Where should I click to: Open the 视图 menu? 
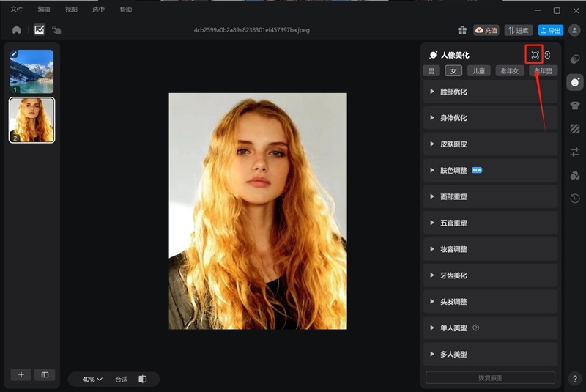(71, 10)
